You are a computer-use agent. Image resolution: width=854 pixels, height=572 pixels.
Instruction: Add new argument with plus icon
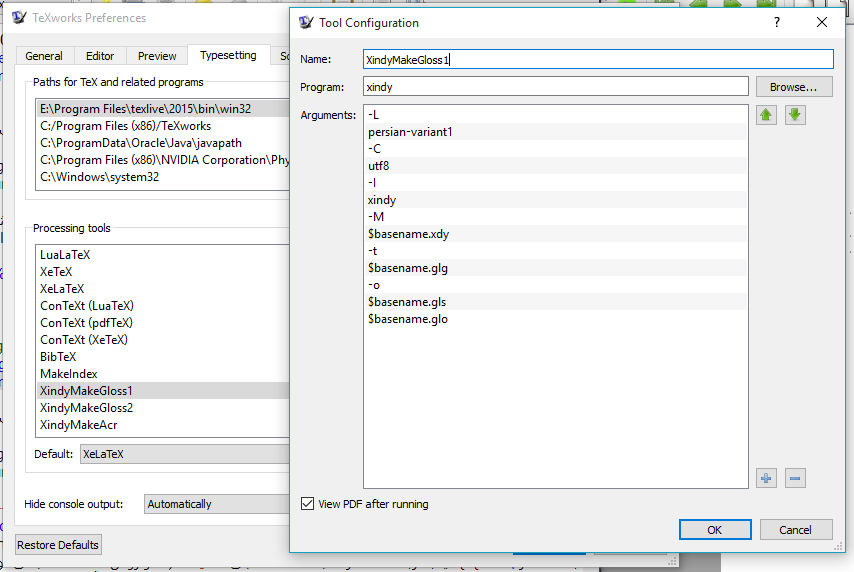pos(766,478)
